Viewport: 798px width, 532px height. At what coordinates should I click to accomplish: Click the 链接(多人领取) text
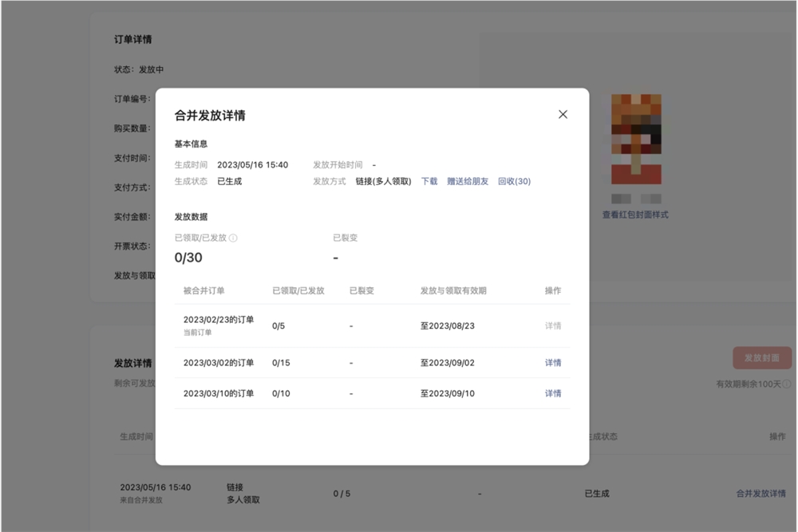click(x=383, y=182)
